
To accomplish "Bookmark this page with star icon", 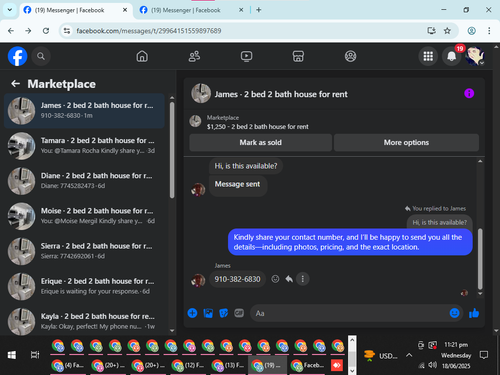I will (x=447, y=31).
